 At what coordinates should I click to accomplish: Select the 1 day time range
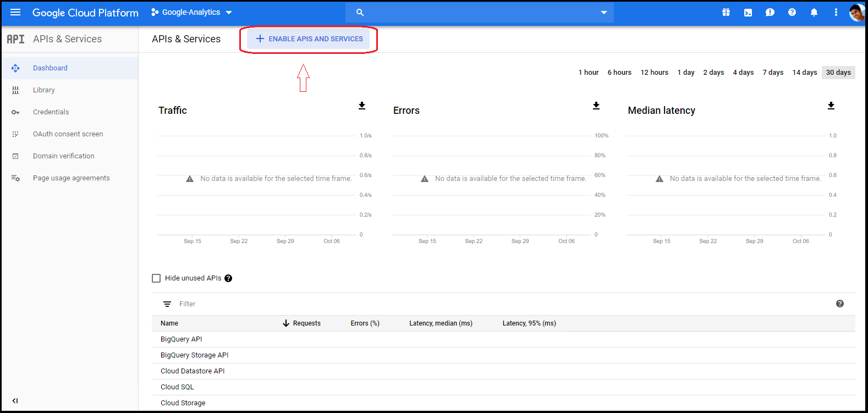[686, 73]
